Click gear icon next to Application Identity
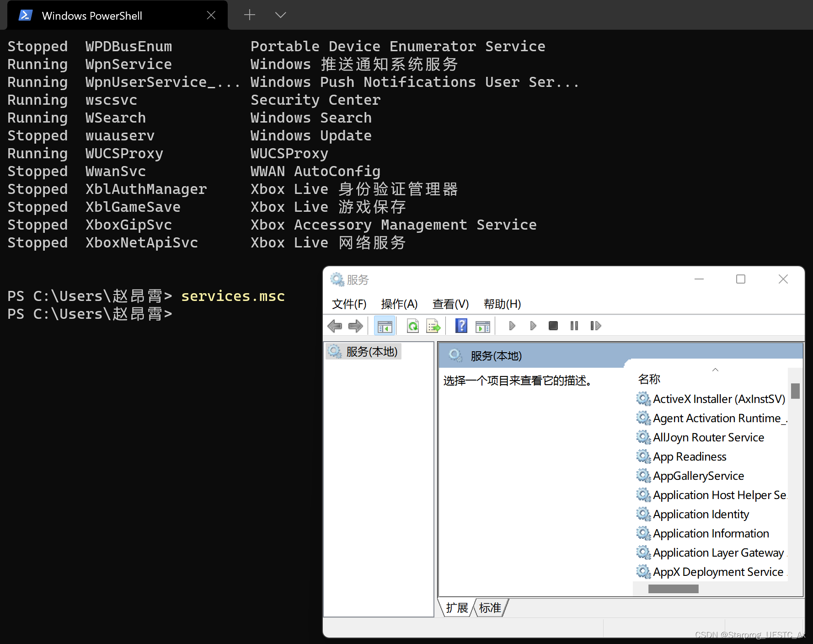 [643, 514]
